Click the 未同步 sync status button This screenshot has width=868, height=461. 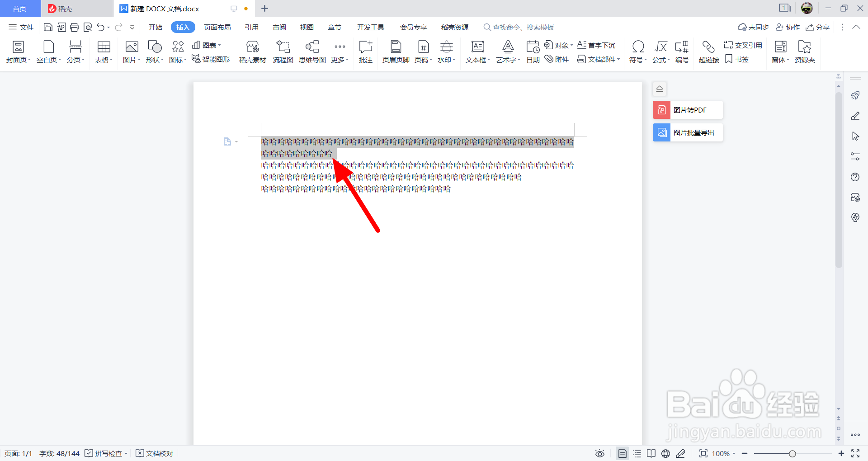tap(753, 27)
